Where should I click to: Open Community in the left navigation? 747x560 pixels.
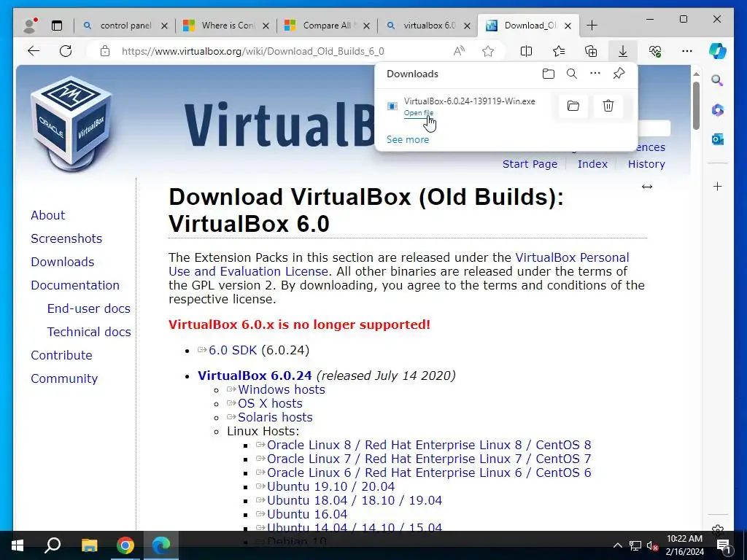tap(64, 378)
